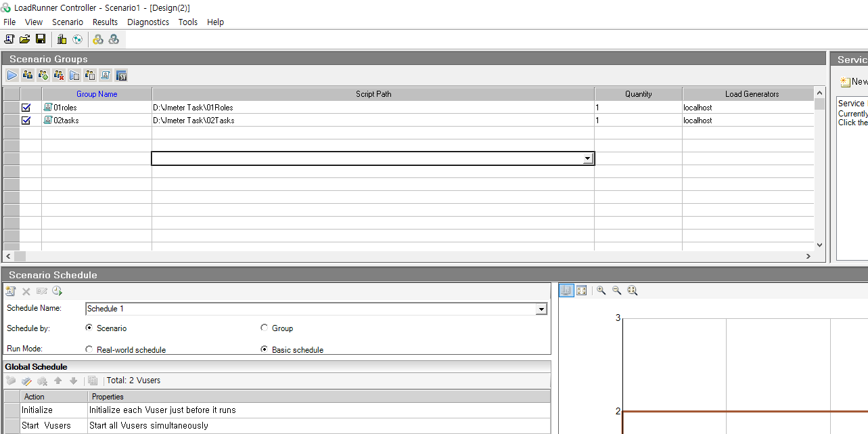Select Schedule by Scenario radio button
Viewport: 868px width, 434px height.
89,328
